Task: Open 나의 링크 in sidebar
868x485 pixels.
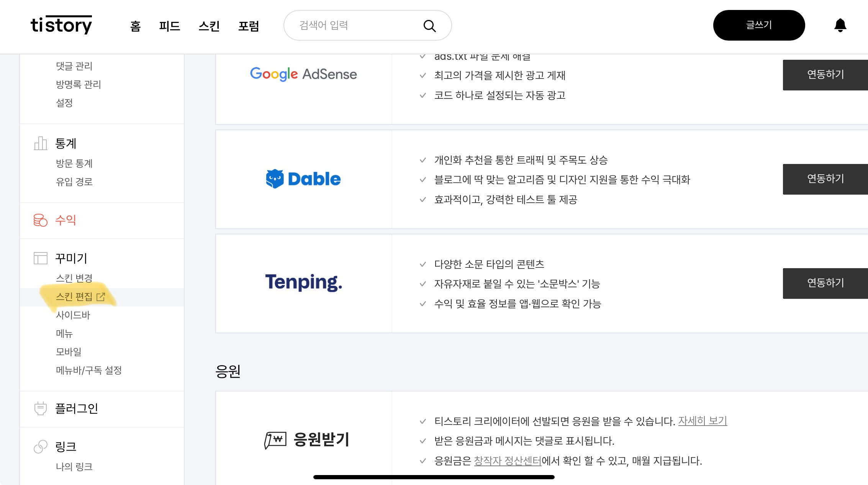Action: pyautogui.click(x=74, y=467)
